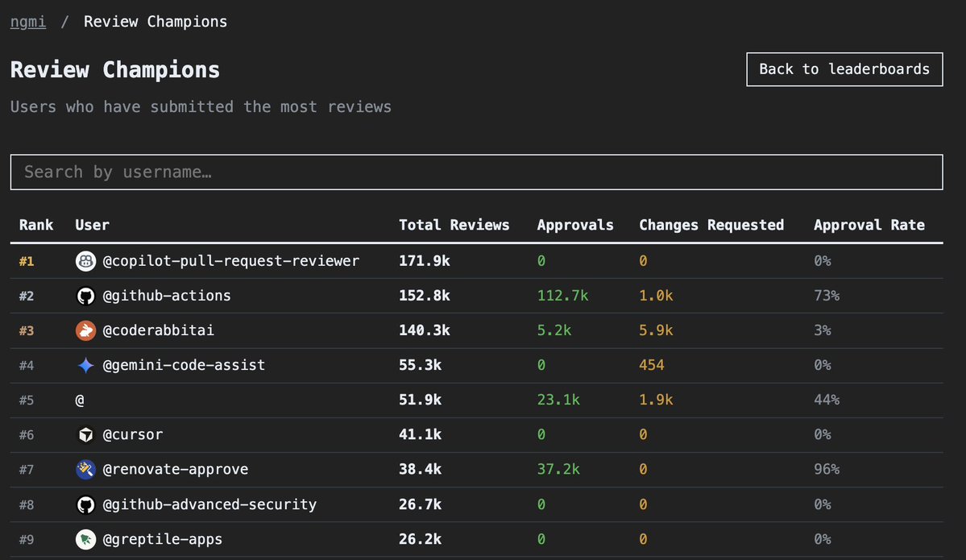Open the @cursor user

point(132,435)
